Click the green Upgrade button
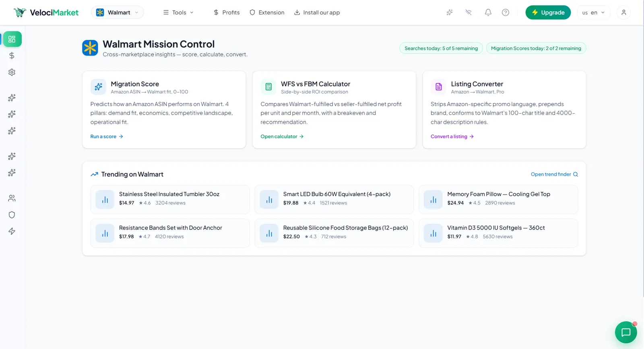 coord(548,12)
